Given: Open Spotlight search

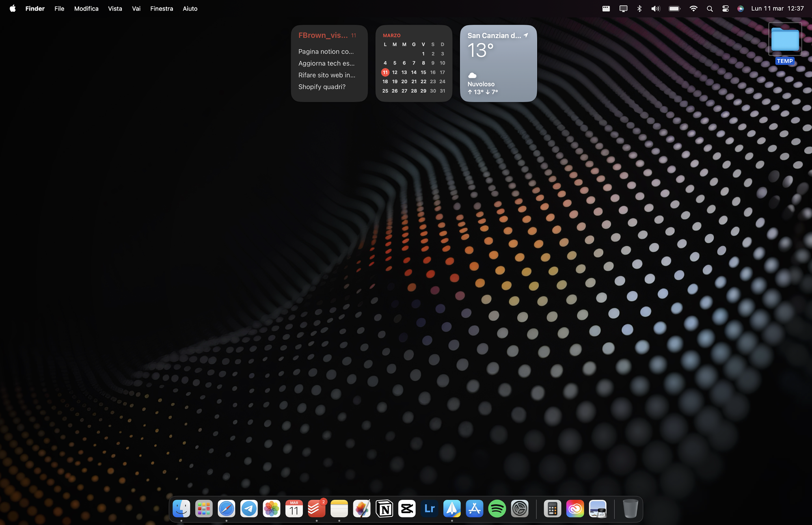Looking at the screenshot, I should pos(710,9).
